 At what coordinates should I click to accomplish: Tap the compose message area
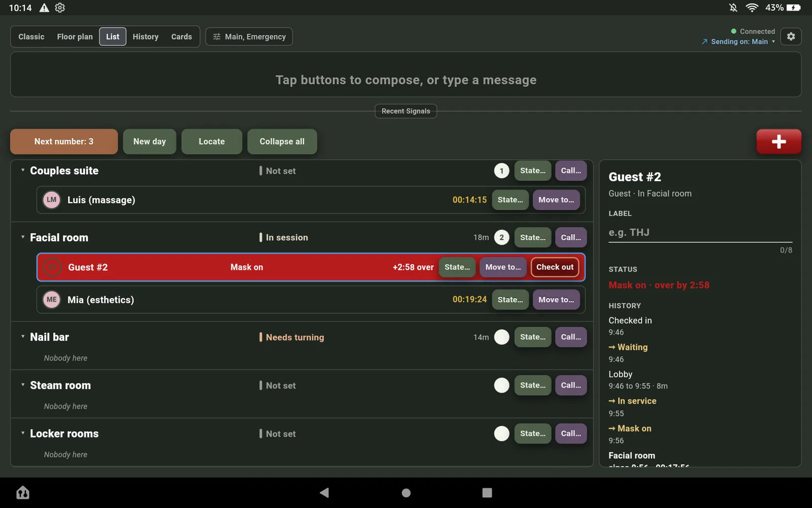pyautogui.click(x=406, y=75)
